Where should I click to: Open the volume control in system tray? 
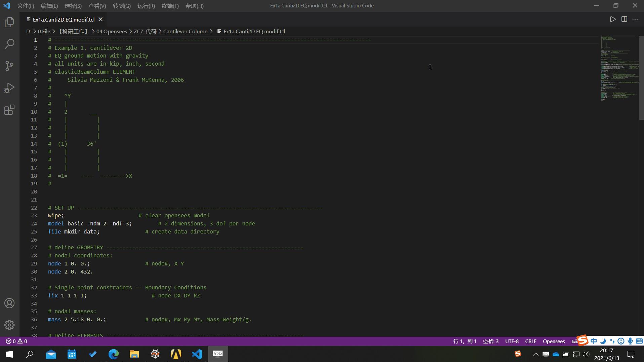point(586,354)
